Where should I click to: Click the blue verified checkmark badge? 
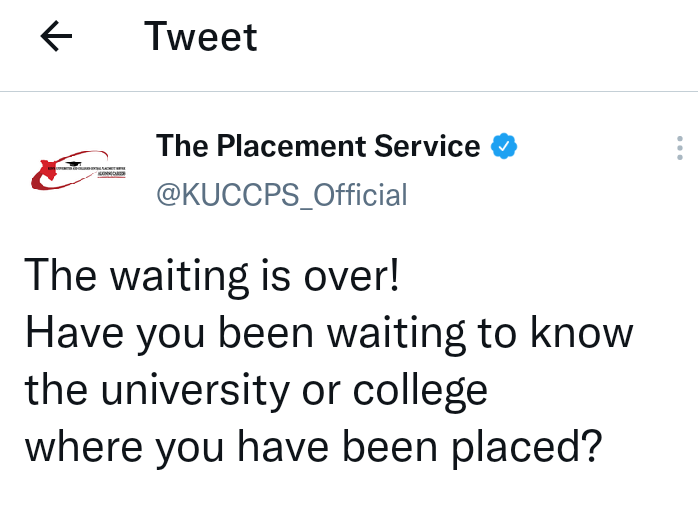503,147
